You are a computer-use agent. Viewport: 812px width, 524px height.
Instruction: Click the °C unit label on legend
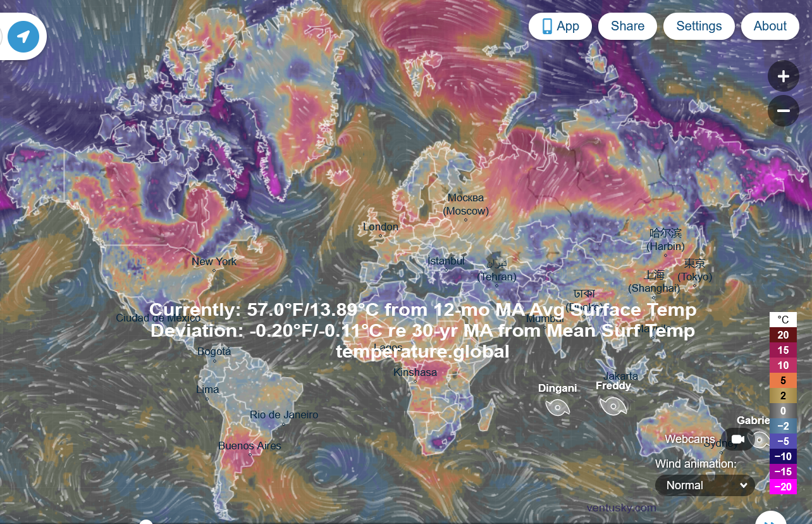click(x=782, y=320)
